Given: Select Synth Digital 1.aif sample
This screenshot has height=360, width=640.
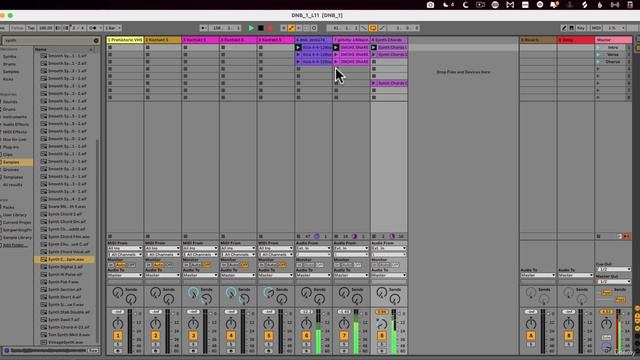Looking at the screenshot, I should (x=65, y=267).
